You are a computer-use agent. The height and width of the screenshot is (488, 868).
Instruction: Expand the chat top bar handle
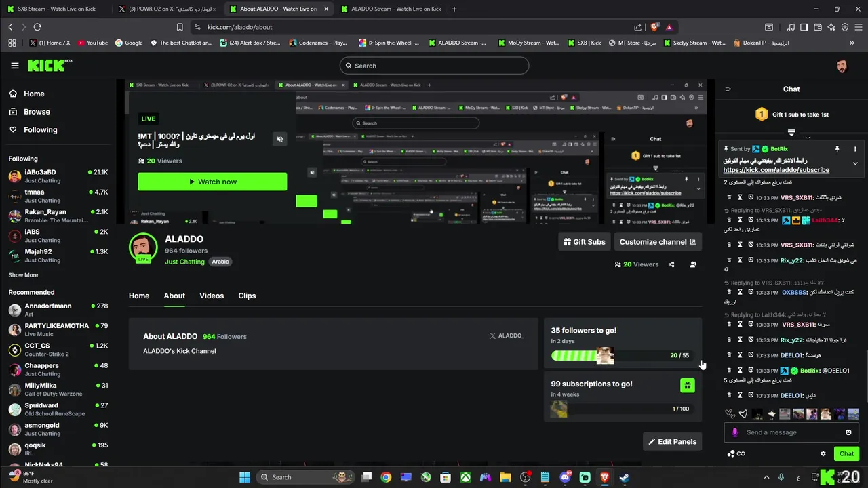point(791,132)
